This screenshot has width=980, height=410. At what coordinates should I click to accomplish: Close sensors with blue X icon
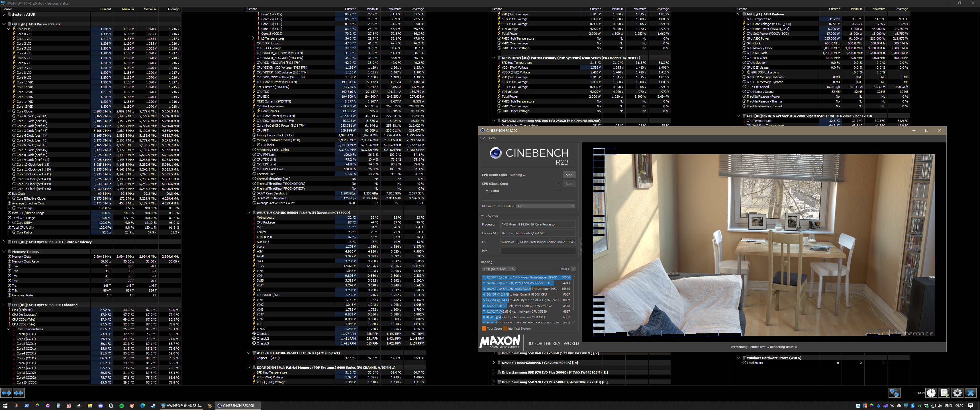point(971,393)
